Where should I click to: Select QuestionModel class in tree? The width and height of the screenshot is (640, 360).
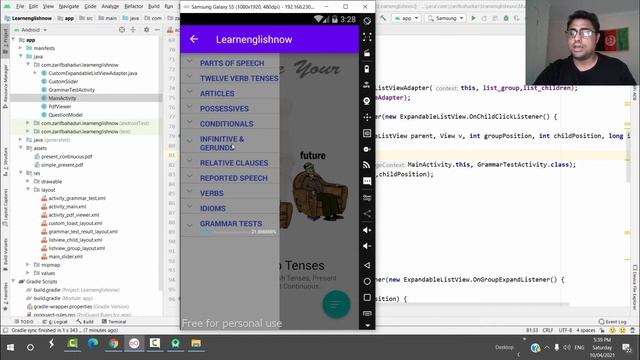click(65, 115)
